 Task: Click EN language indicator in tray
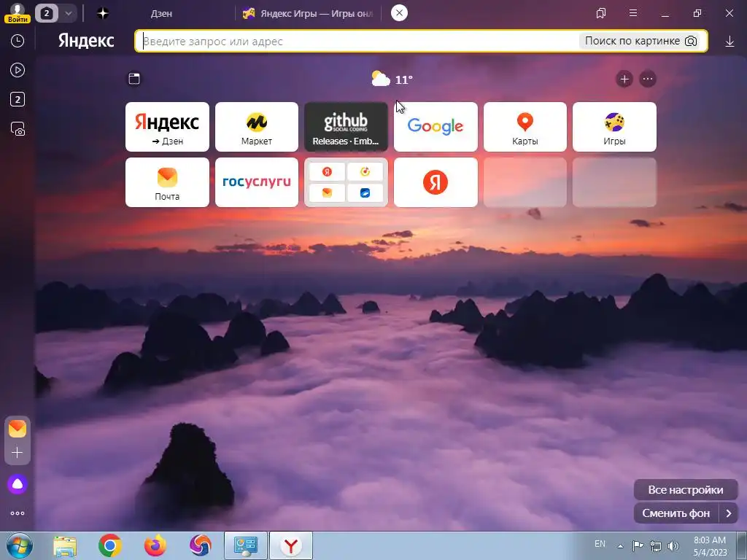600,543
